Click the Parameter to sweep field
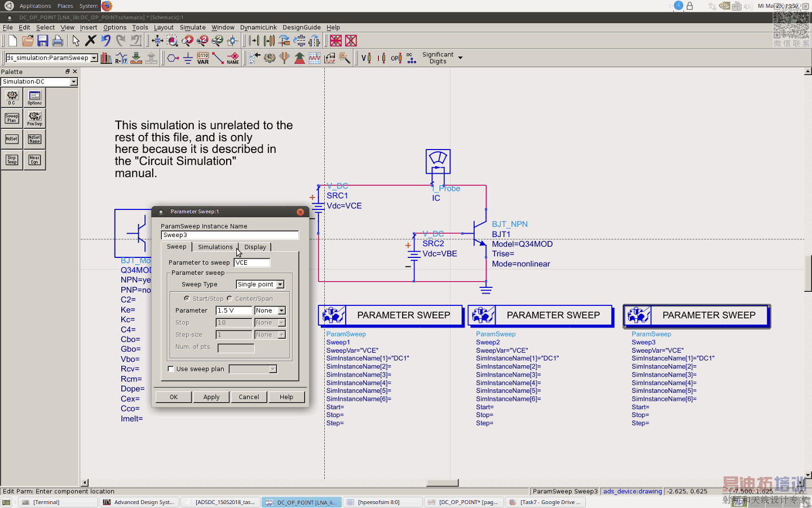 pyautogui.click(x=251, y=262)
